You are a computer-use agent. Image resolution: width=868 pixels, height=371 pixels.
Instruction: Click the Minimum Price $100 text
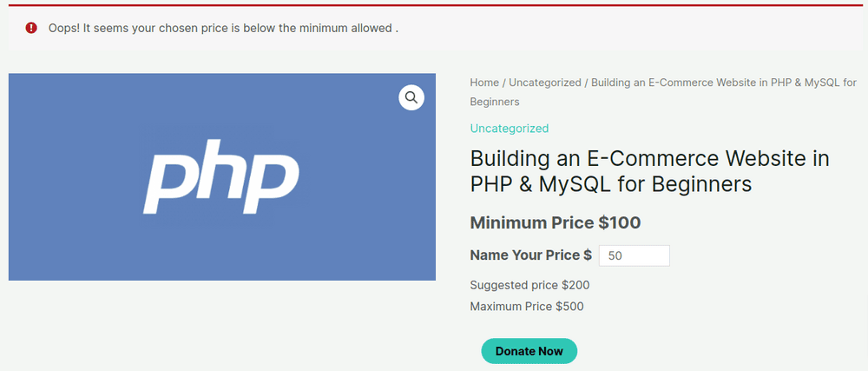555,223
